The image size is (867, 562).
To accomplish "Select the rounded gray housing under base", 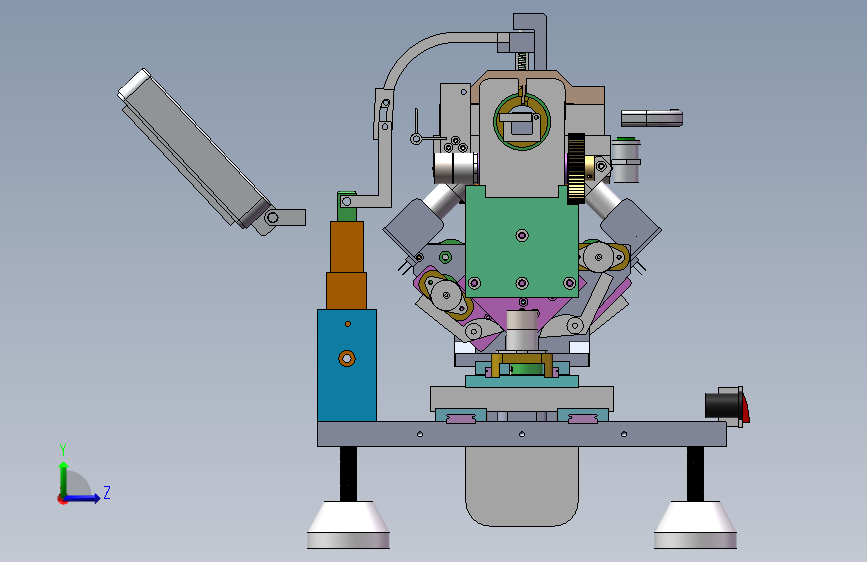I will (522, 486).
